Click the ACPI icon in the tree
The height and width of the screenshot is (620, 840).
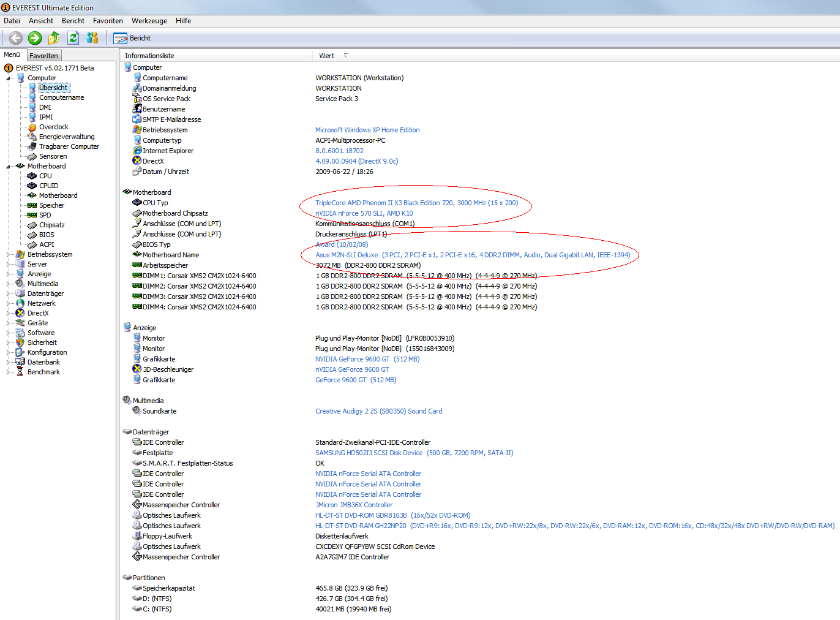coord(32,244)
